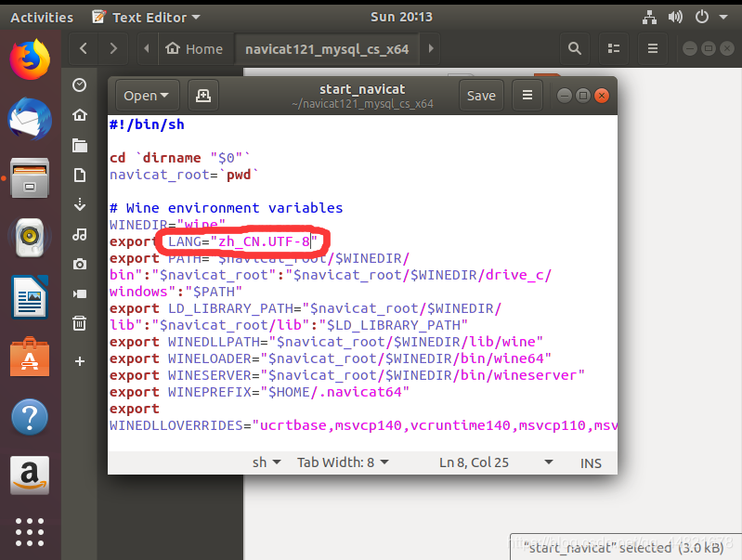Click the #!/bin/sh shebang line
The width and height of the screenshot is (742, 560).
(x=147, y=124)
